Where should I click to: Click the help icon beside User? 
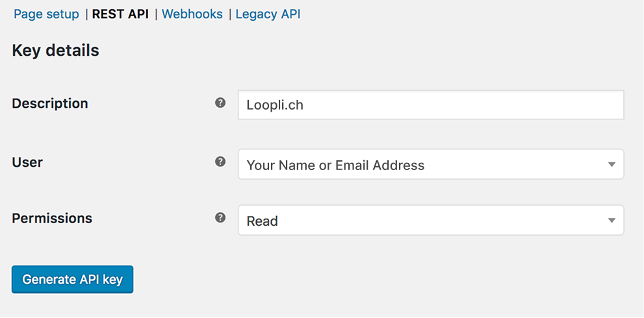point(220,162)
